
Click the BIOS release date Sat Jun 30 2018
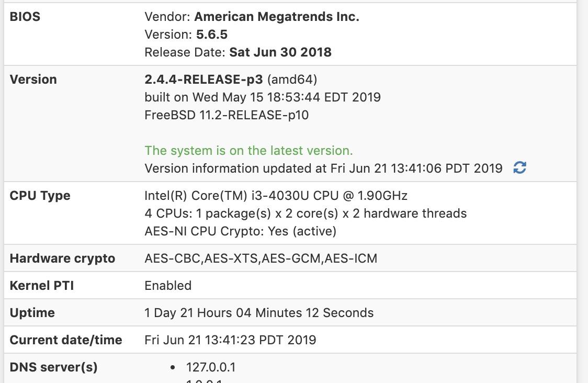click(x=280, y=52)
